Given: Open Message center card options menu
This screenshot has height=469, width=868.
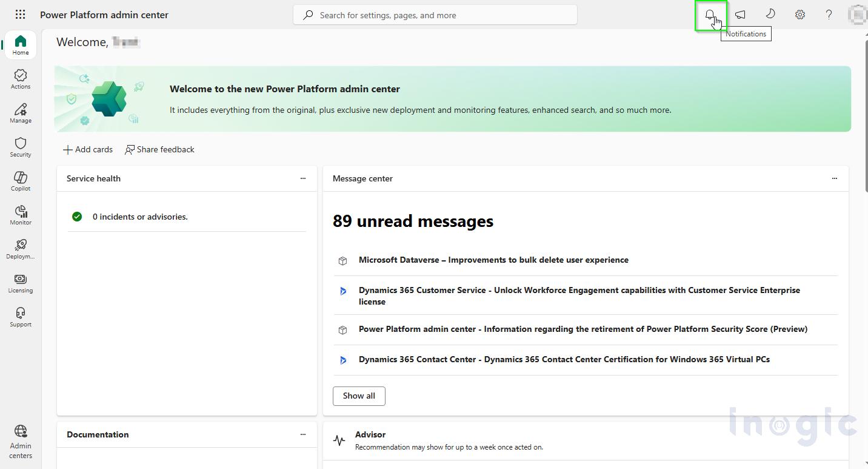Looking at the screenshot, I should tap(835, 178).
